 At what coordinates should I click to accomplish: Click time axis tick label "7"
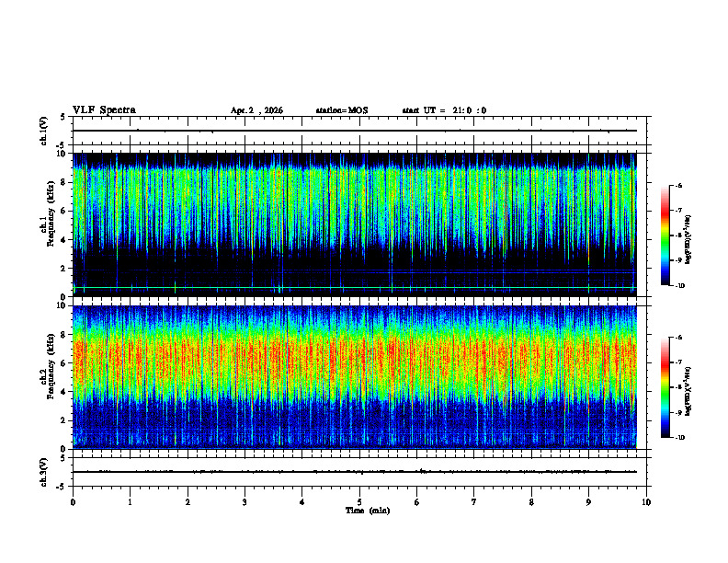point(474,502)
